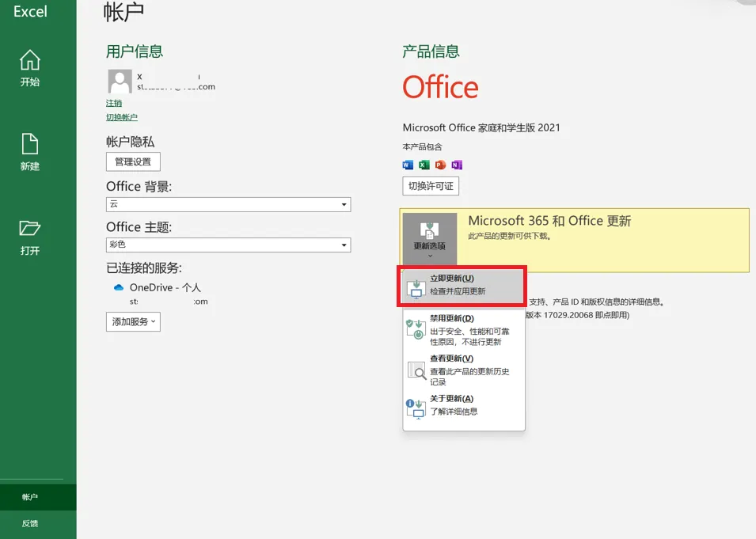Screen dimensions: 756x539
Task: Click the New (新建) document icon
Action: point(30,144)
